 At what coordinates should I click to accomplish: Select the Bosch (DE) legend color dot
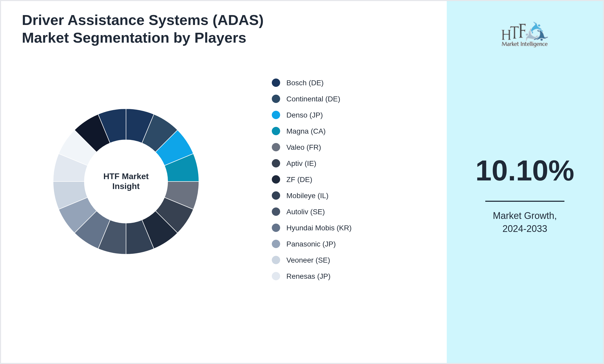click(275, 83)
